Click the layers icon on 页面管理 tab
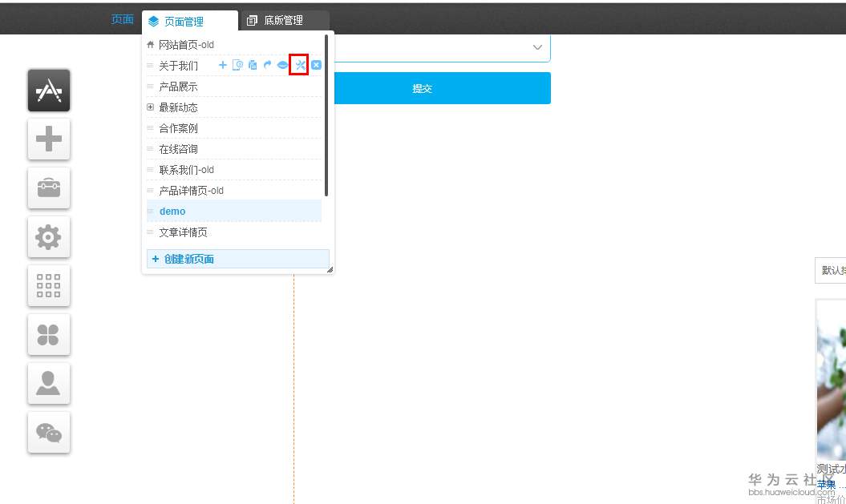Viewport: 846px width, 504px height. pyautogui.click(x=154, y=22)
